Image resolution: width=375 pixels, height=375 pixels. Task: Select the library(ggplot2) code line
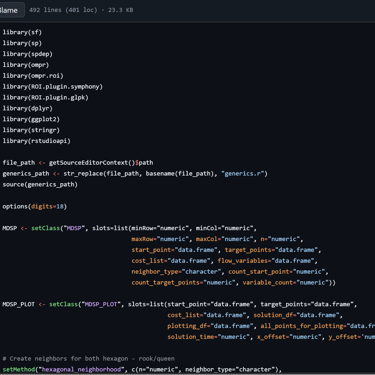[31, 119]
